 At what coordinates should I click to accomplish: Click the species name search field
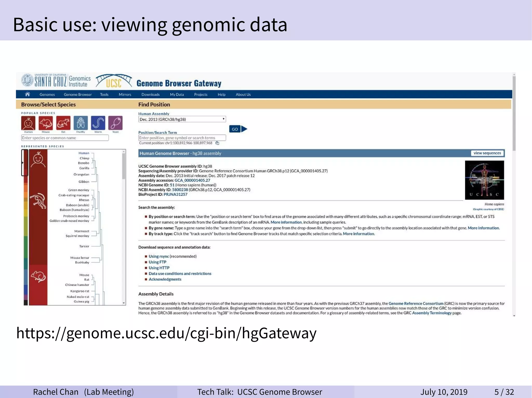[65, 138]
